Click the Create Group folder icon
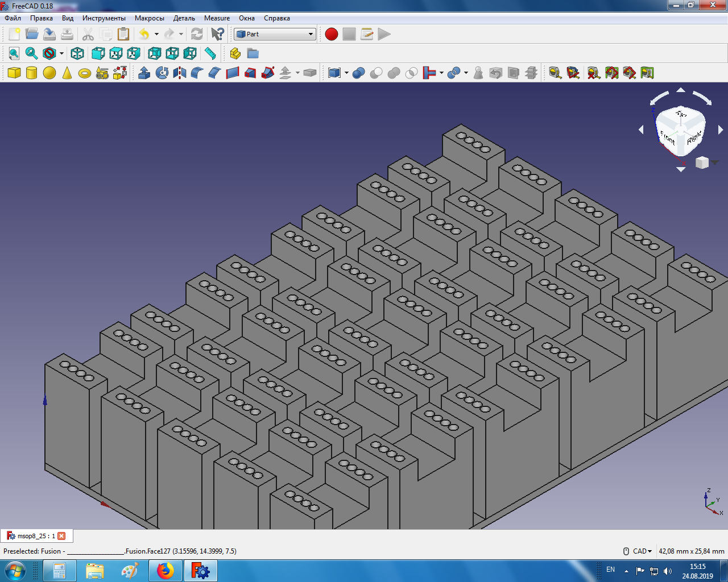The height and width of the screenshot is (582, 728). [253, 53]
